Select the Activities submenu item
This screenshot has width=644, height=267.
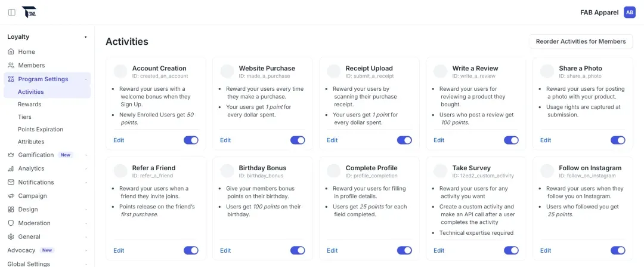click(x=47, y=92)
